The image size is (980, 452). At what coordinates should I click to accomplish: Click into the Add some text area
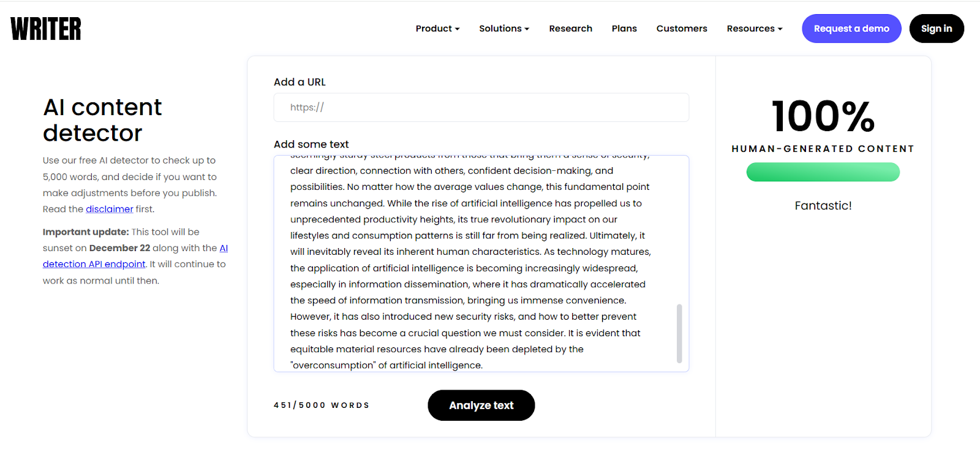click(x=481, y=263)
